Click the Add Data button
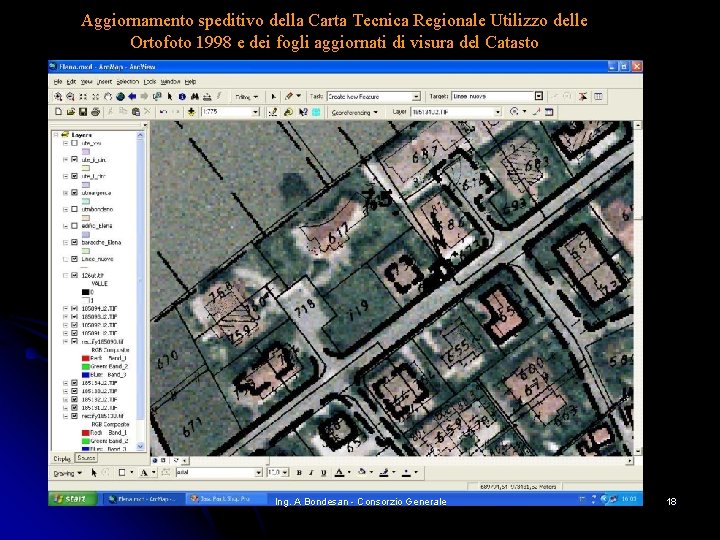Viewport: 720px width, 540px height. coord(191,112)
